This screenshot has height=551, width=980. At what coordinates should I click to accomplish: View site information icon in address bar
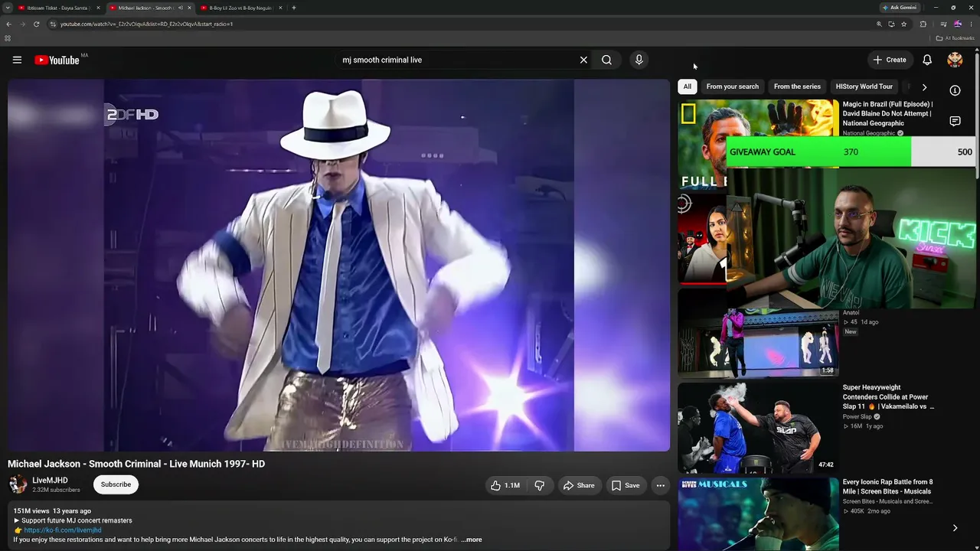(x=53, y=24)
